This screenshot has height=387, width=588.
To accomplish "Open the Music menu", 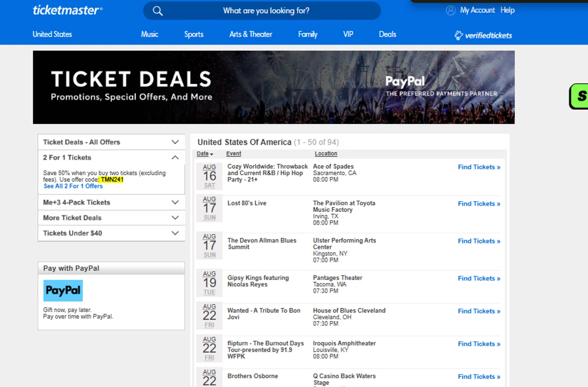I will pyautogui.click(x=149, y=34).
